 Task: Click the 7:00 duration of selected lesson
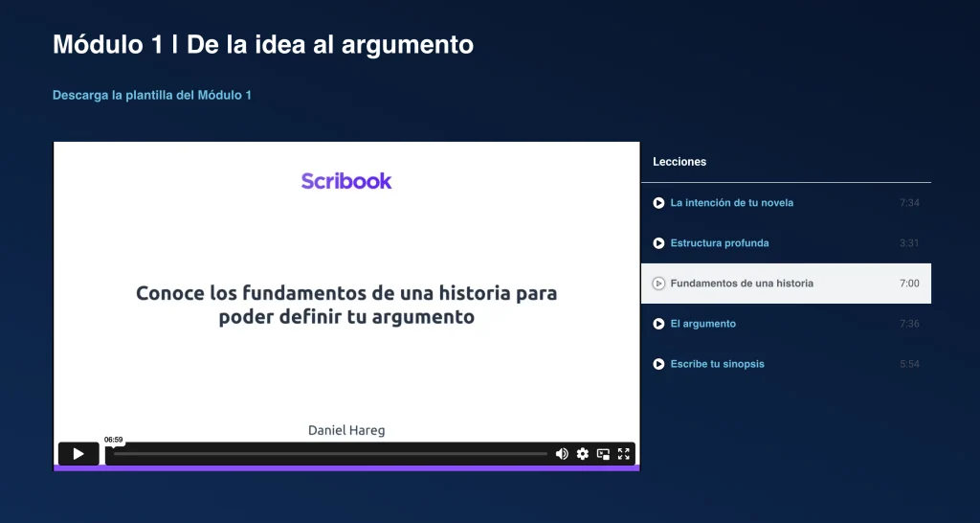[x=909, y=284]
